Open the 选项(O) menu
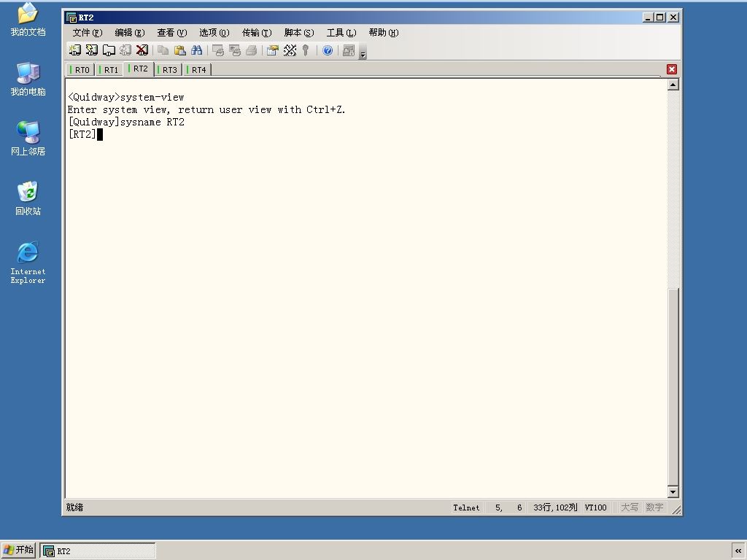 click(214, 32)
